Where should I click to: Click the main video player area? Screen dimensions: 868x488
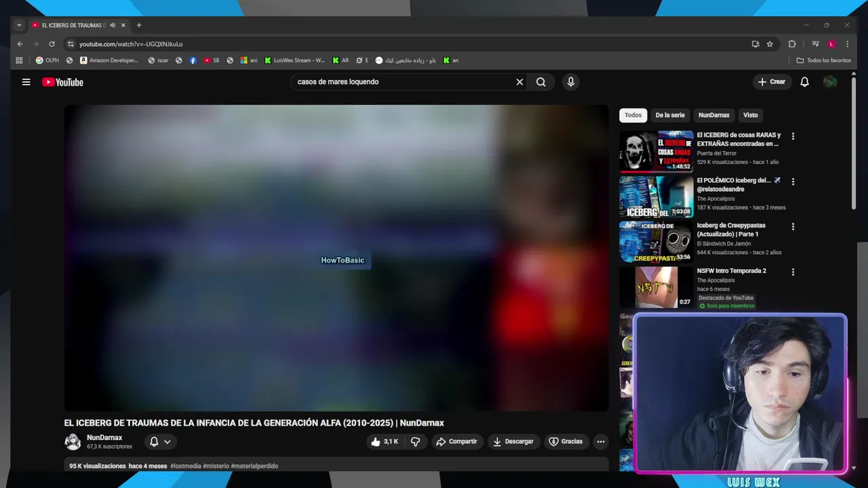click(336, 258)
